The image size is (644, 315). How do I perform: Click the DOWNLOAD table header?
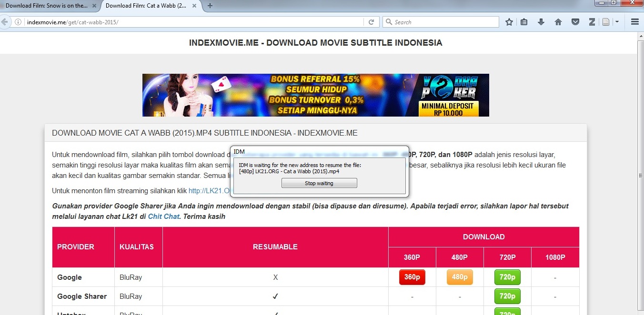point(483,237)
